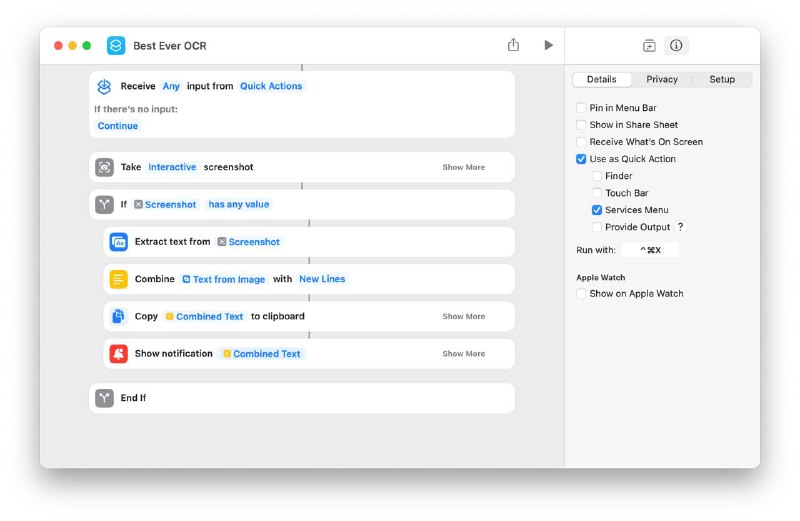Switch to the Details tab
Screen dimensions: 800x521
point(602,79)
